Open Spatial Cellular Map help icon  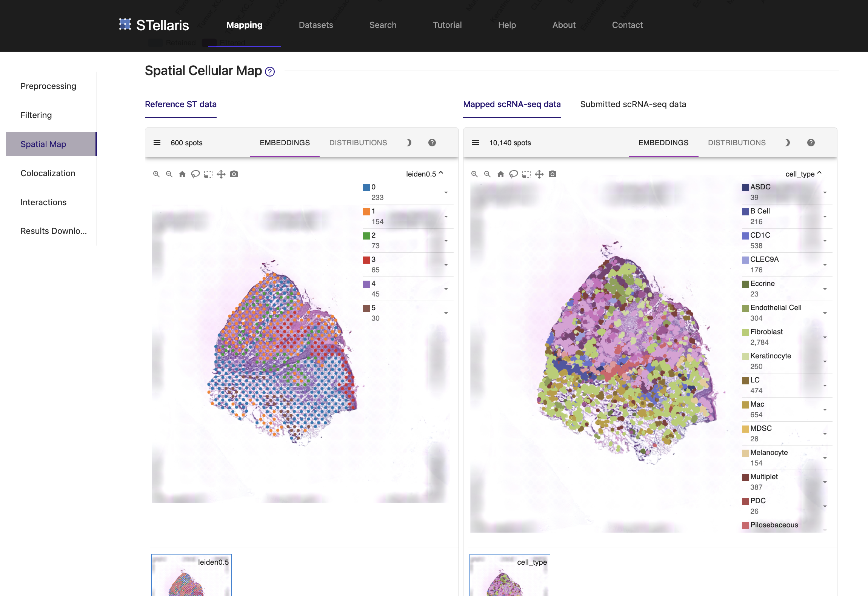click(270, 72)
